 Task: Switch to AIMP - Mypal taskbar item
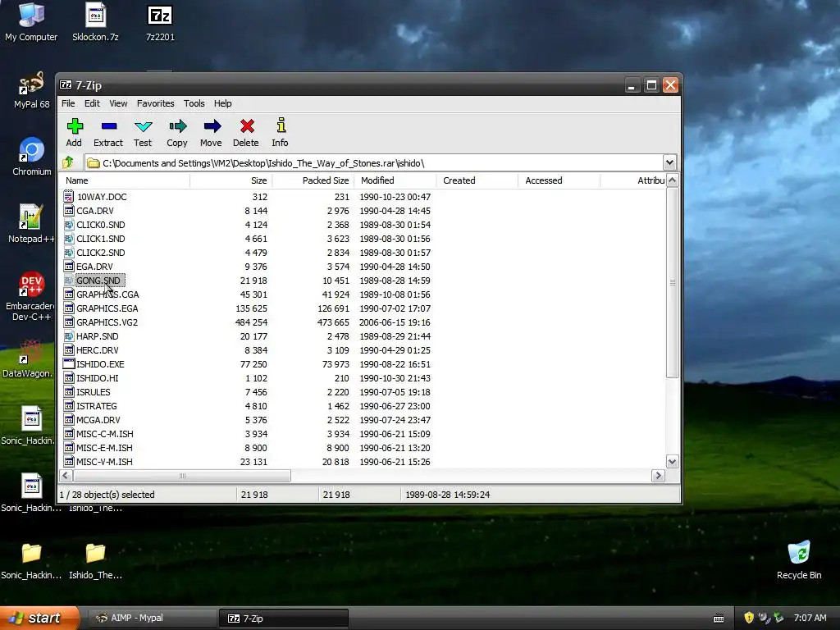pos(152,618)
